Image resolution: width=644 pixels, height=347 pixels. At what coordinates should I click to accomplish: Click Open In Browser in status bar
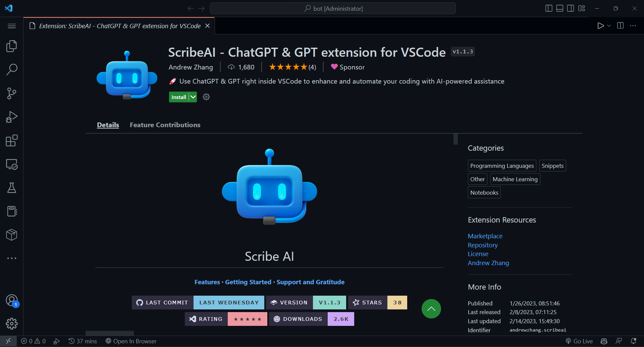tap(131, 341)
